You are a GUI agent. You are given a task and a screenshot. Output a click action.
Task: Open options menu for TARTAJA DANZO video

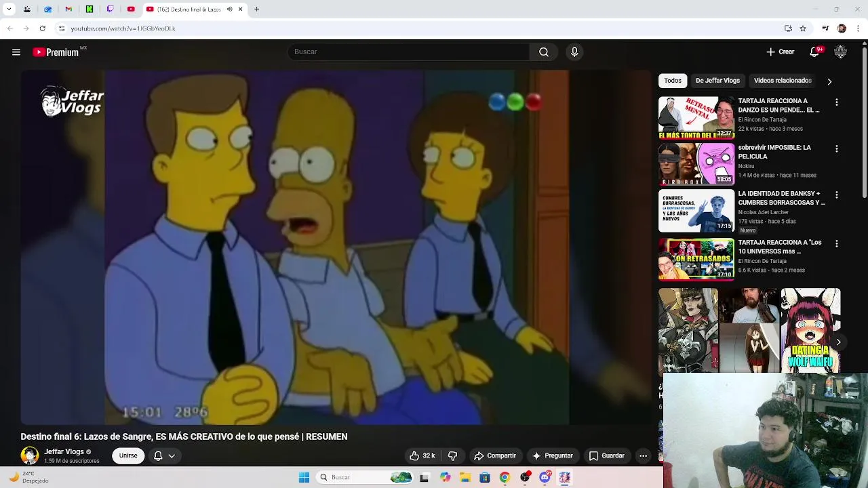(x=837, y=102)
